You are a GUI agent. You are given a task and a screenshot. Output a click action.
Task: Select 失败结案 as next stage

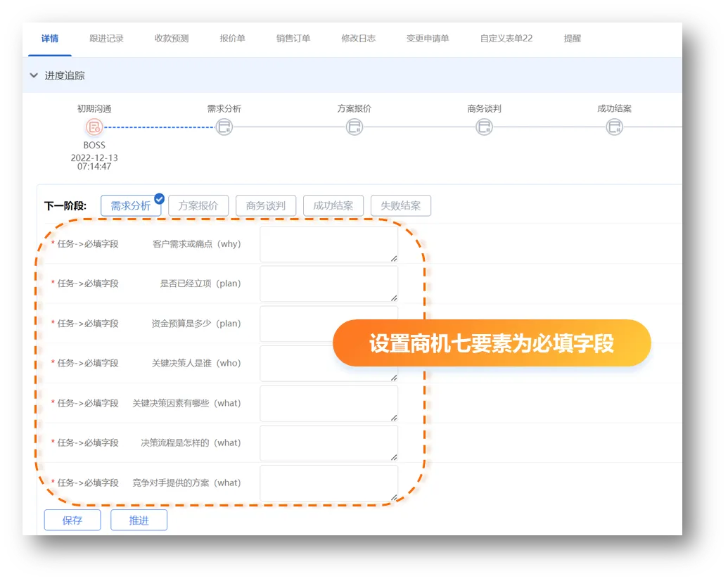(x=401, y=206)
